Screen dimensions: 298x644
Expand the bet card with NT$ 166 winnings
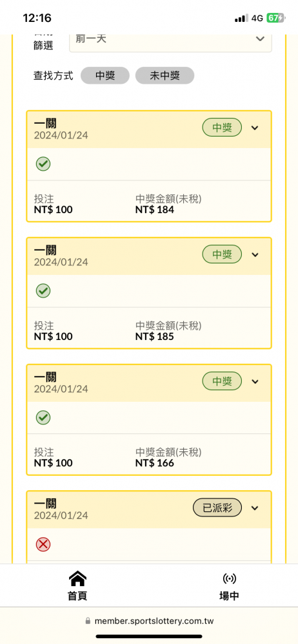(x=255, y=381)
